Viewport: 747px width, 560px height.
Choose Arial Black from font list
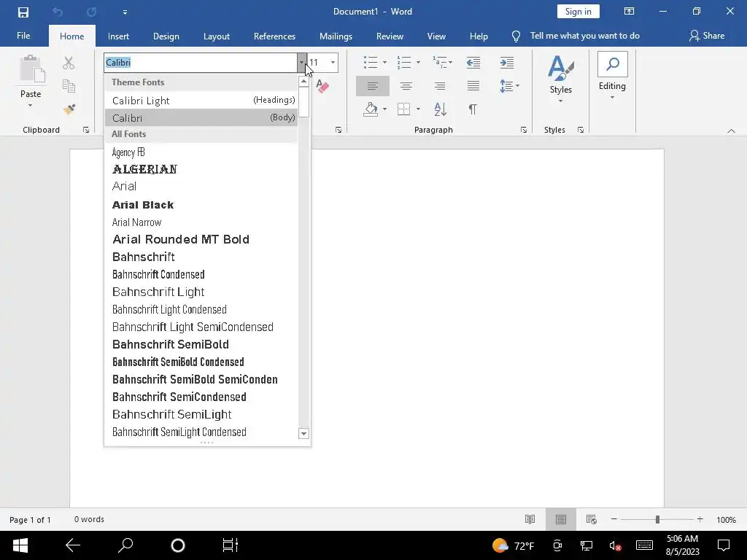[x=201, y=205]
